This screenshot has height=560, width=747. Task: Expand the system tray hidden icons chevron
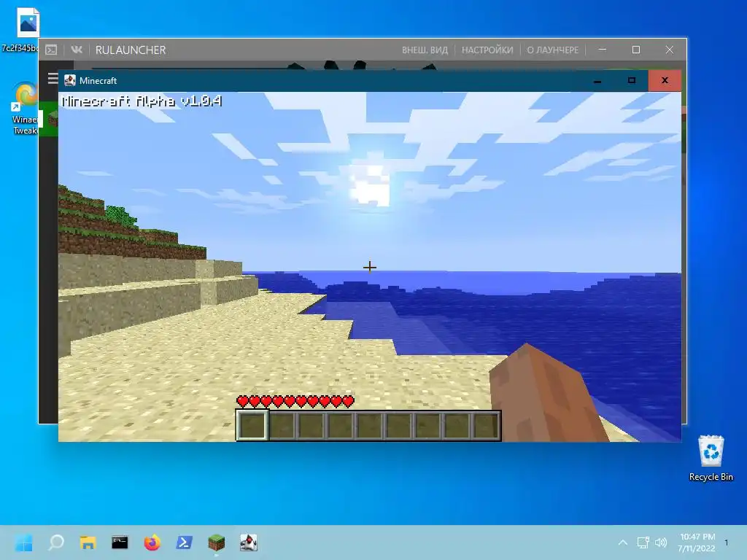[623, 542]
